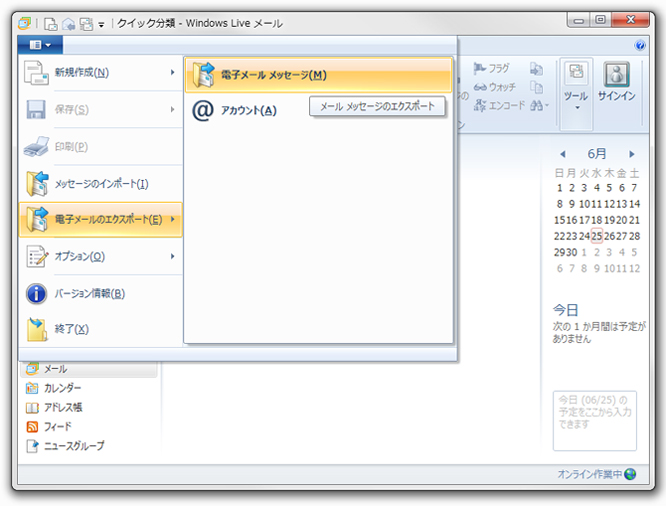Click the blue info circle icon
666x506 pixels.
(x=37, y=294)
